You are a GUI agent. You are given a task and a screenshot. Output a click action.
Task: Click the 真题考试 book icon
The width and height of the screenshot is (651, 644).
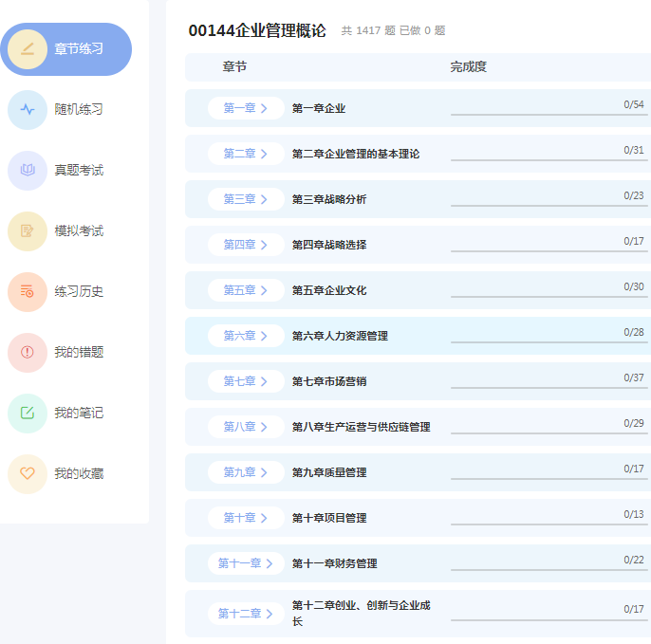point(28,170)
